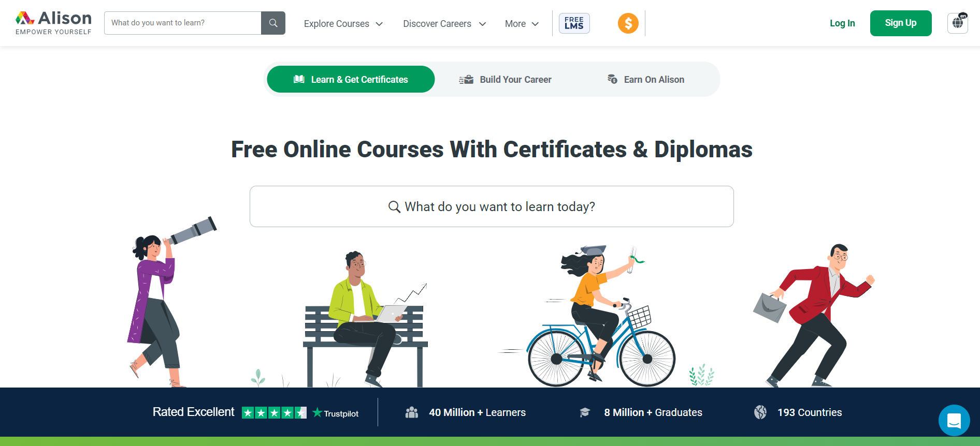Expand the Explore Courses dropdown
The height and width of the screenshot is (446, 980).
tap(343, 24)
